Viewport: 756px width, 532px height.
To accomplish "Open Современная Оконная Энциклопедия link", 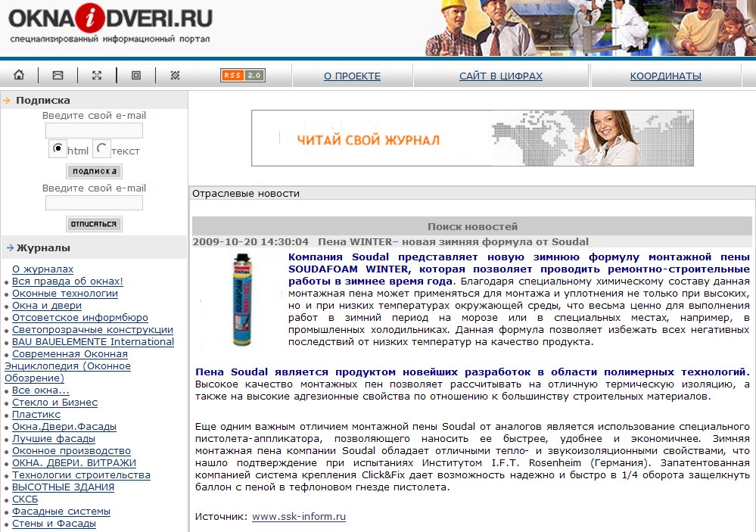I will click(67, 366).
